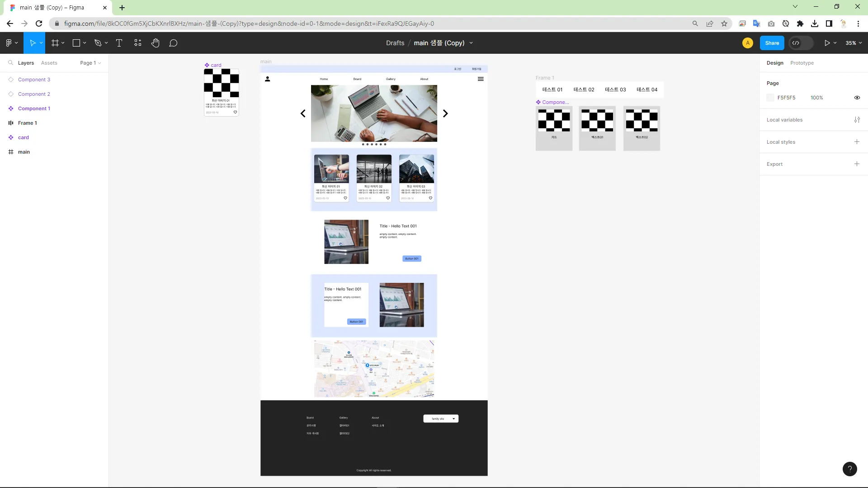
Task: Click the help question mark button
Action: click(x=849, y=469)
